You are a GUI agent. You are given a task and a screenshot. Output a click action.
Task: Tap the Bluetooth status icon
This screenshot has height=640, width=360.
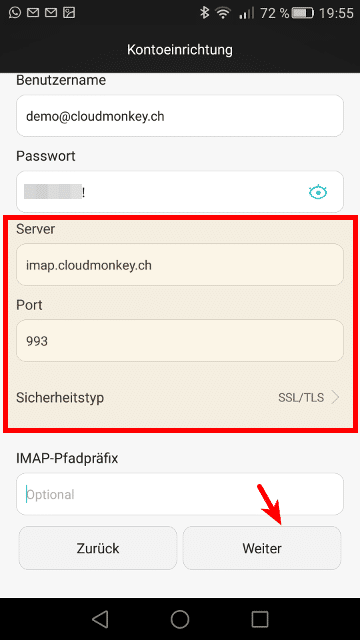(x=204, y=13)
